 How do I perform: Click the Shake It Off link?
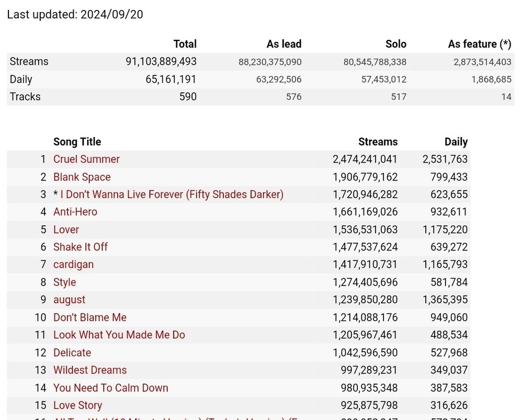point(81,247)
